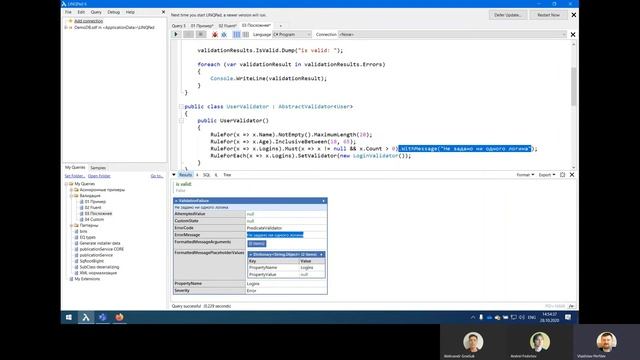Viewport: 640px width, 360px height.
Task: Expand the Асинхронные примеры folder
Action: 71,190
